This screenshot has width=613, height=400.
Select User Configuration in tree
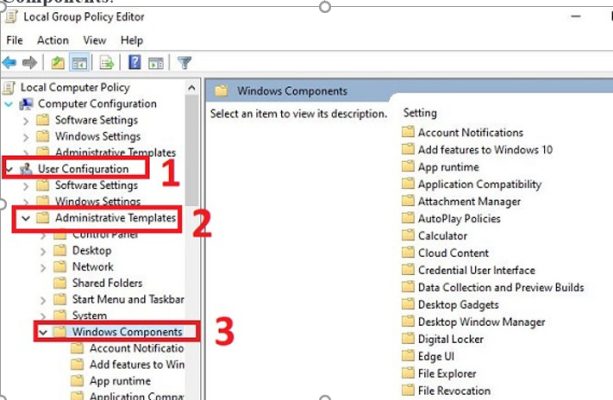tap(83, 169)
